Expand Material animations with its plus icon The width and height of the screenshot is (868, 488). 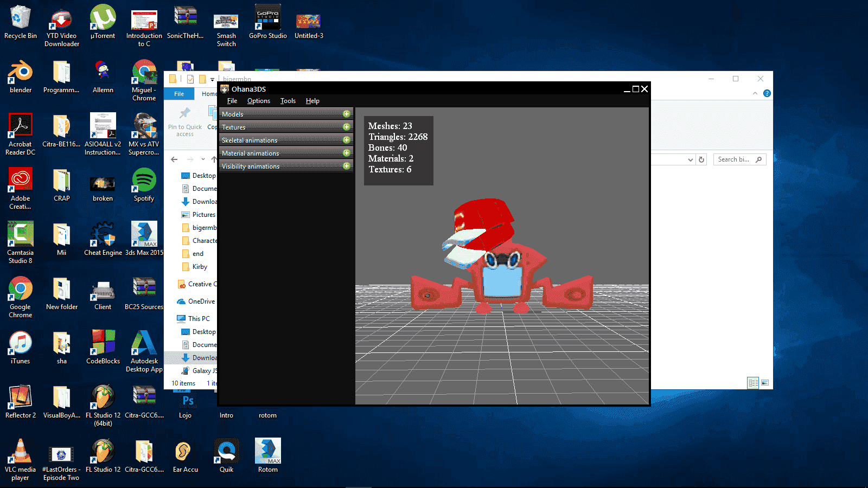click(x=346, y=153)
